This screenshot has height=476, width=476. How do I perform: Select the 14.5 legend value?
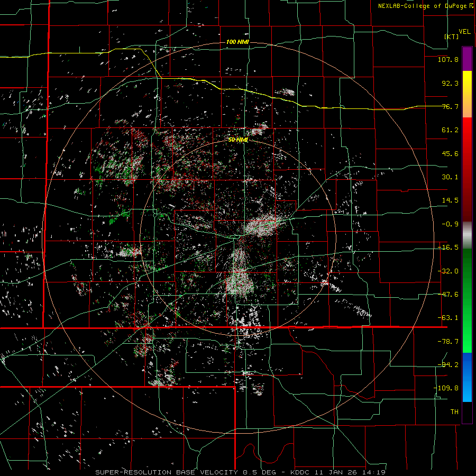450,200
